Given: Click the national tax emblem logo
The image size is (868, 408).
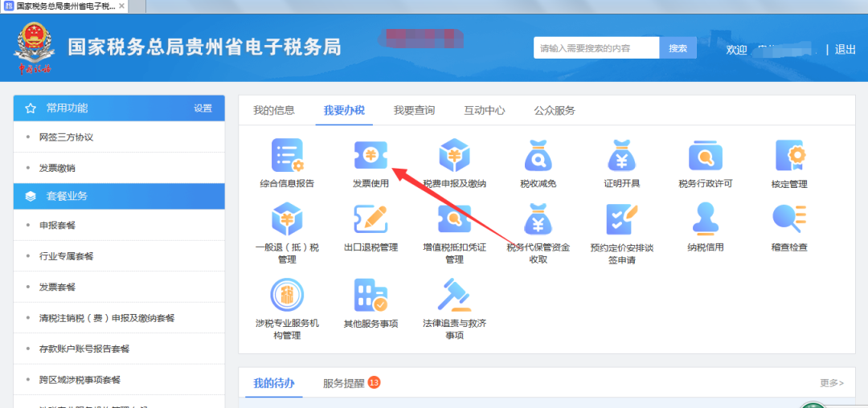Looking at the screenshot, I should [x=35, y=47].
